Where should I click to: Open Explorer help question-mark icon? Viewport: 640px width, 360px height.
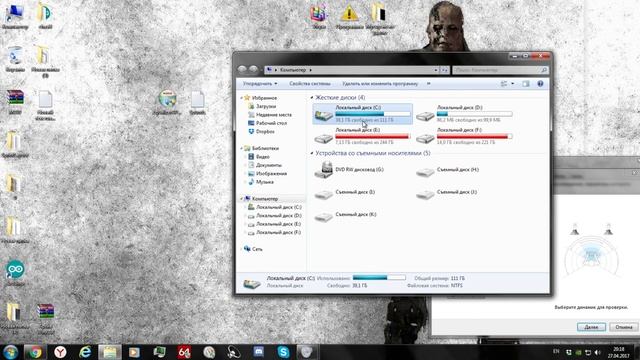pyautogui.click(x=540, y=84)
